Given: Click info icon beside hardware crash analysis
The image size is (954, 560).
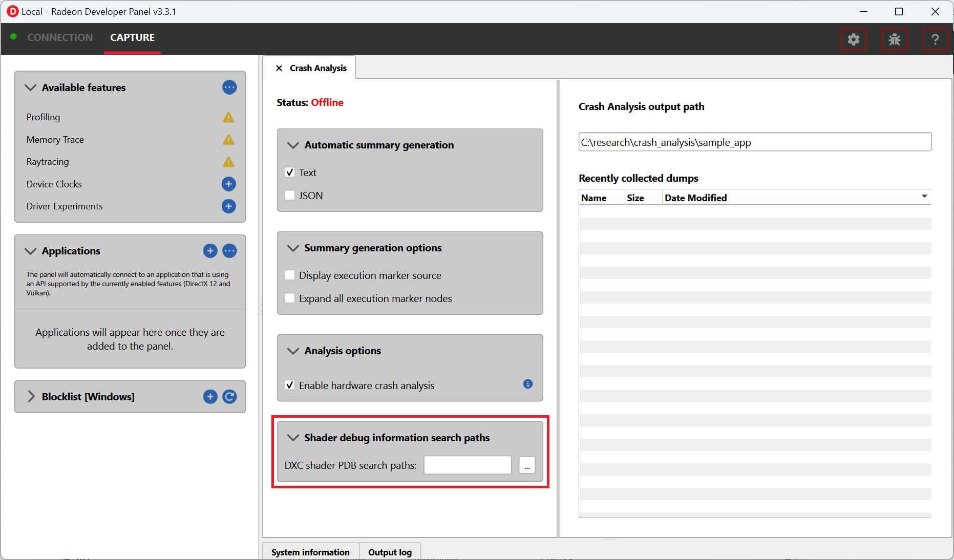Looking at the screenshot, I should tap(527, 384).
